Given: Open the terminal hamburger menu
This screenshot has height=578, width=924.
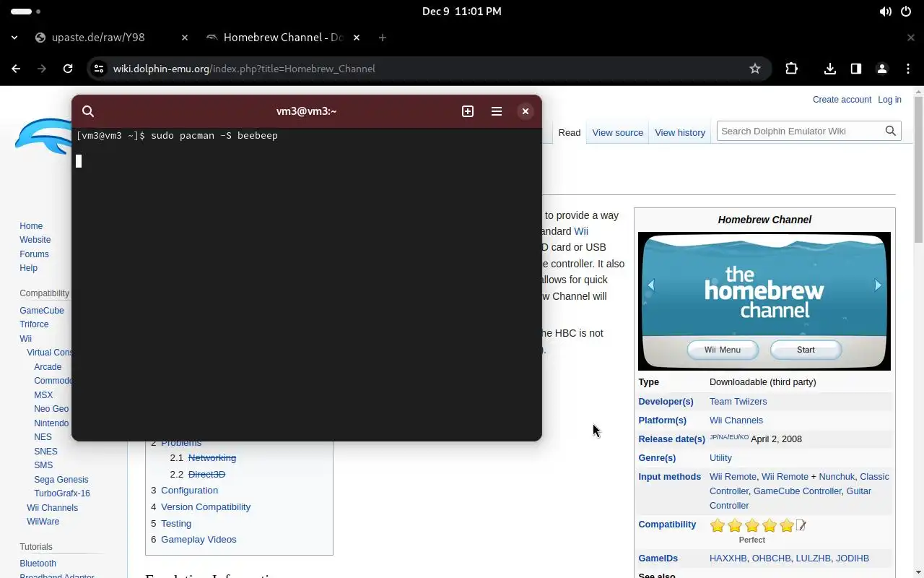Looking at the screenshot, I should point(497,111).
